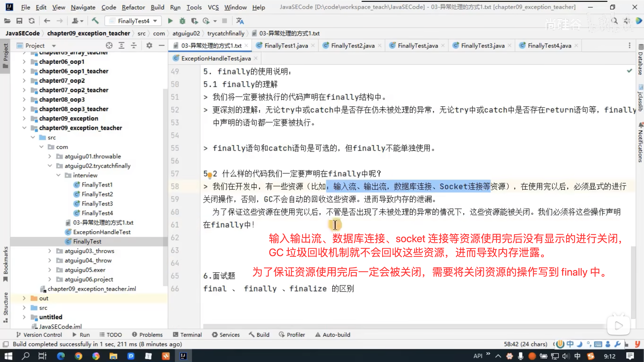This screenshot has height=362, width=644.
Task: Click the green Run button
Action: [x=170, y=21]
